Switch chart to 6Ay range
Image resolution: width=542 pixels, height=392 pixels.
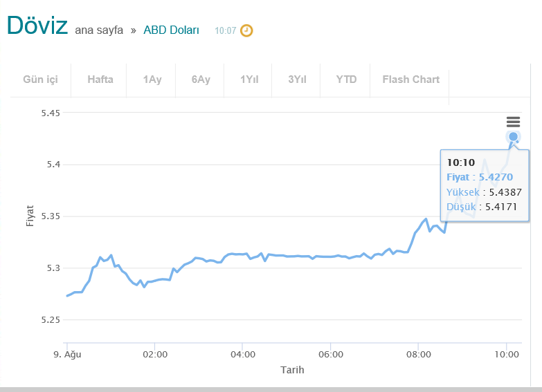[x=201, y=80]
